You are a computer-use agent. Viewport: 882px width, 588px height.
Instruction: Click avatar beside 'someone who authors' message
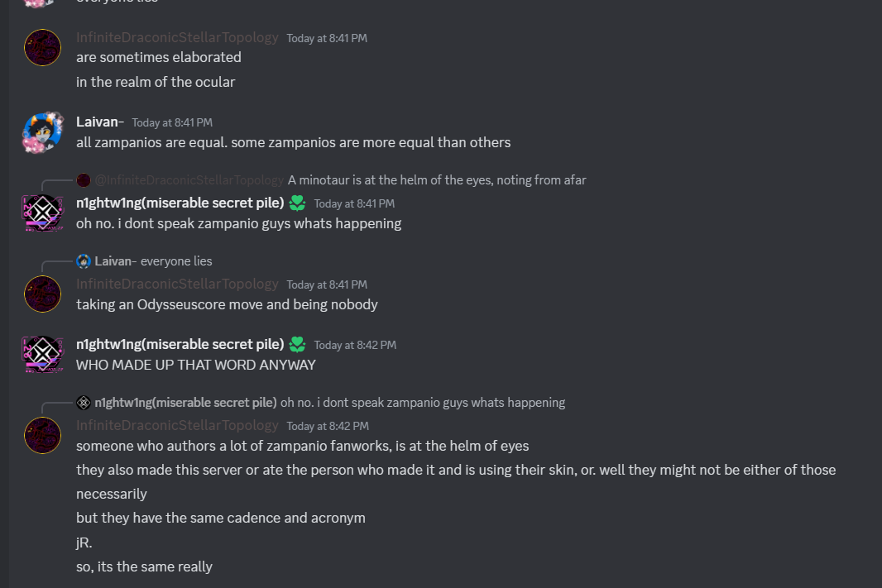point(43,436)
